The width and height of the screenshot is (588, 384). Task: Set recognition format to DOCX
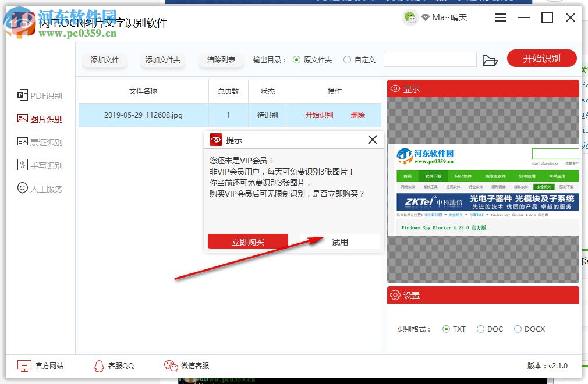(518, 329)
